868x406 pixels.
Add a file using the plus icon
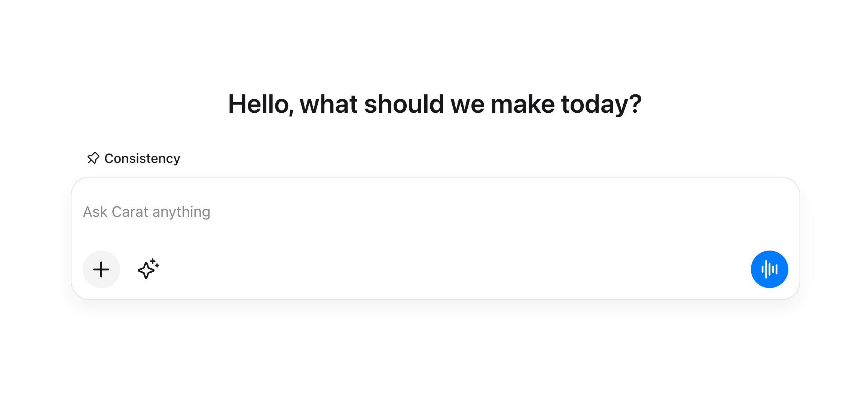pos(101,269)
